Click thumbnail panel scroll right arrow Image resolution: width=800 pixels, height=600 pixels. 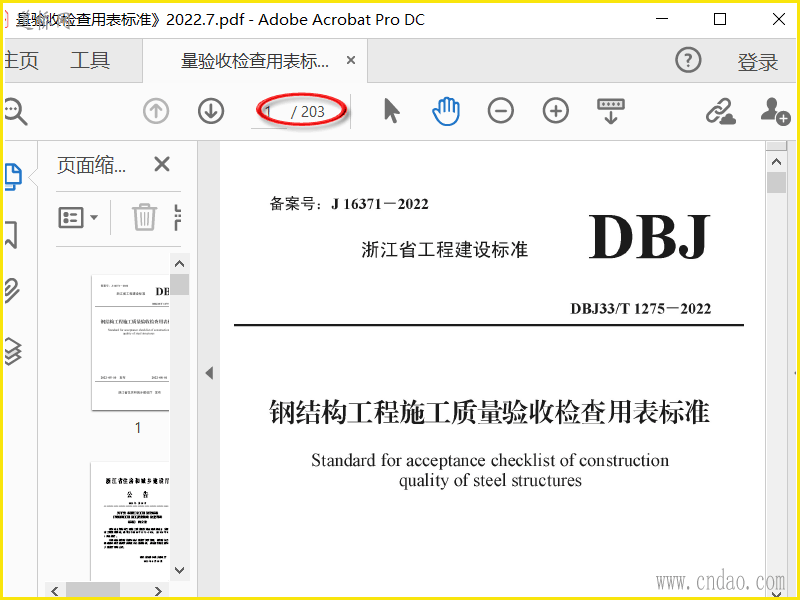158,591
